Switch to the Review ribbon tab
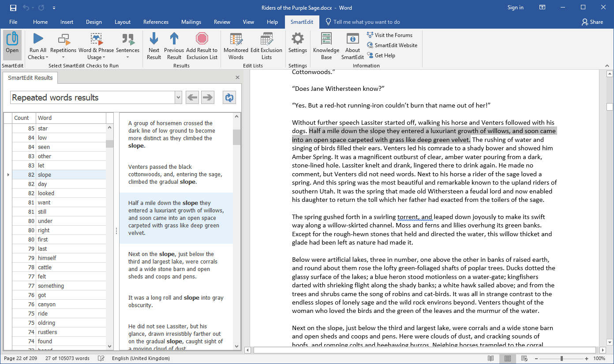614x364 pixels. coord(222,22)
